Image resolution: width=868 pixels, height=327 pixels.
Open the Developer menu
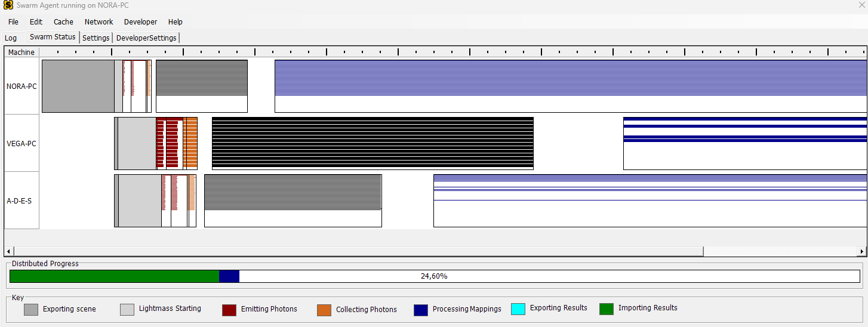[x=140, y=22]
